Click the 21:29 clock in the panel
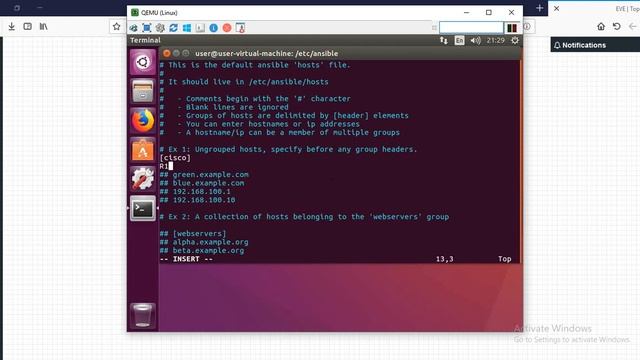640x360 pixels. (496, 40)
